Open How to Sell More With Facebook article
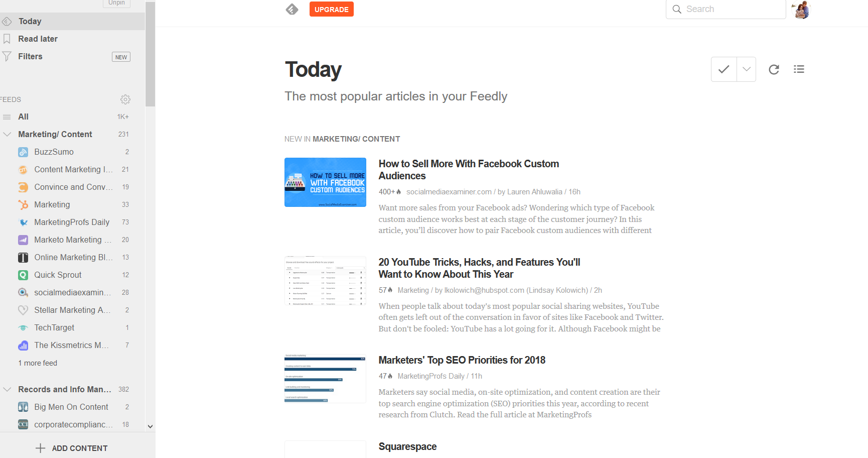This screenshot has height=458, width=868. tap(469, 170)
